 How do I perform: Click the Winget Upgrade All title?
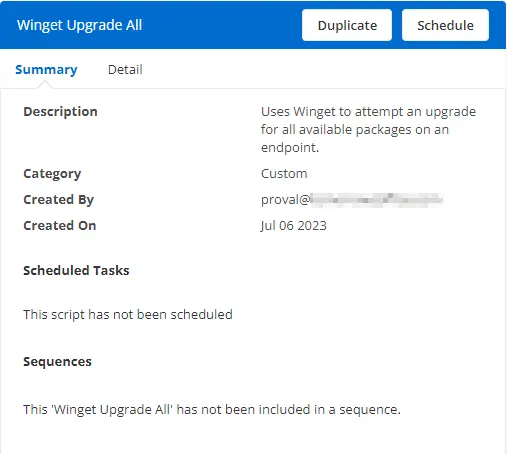click(x=79, y=25)
